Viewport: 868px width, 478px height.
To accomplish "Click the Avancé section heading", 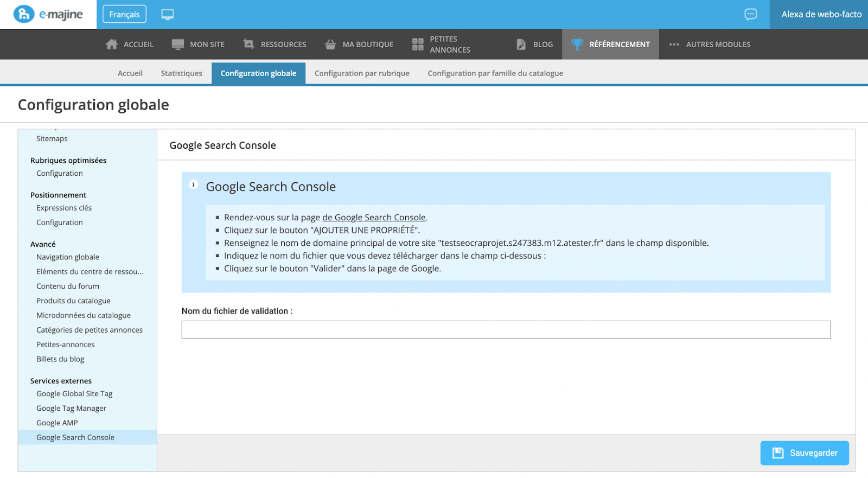I will pyautogui.click(x=43, y=245).
